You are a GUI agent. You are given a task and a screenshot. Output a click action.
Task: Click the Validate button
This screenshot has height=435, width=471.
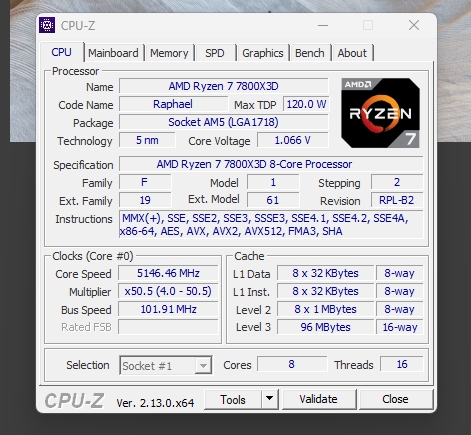[319, 399]
